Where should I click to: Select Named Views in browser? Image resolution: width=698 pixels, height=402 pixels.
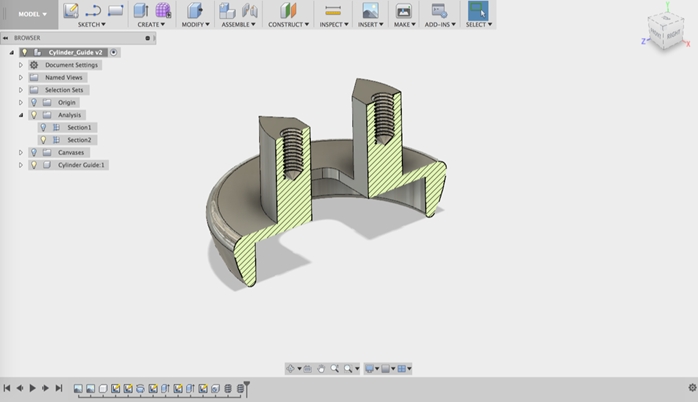click(x=64, y=77)
